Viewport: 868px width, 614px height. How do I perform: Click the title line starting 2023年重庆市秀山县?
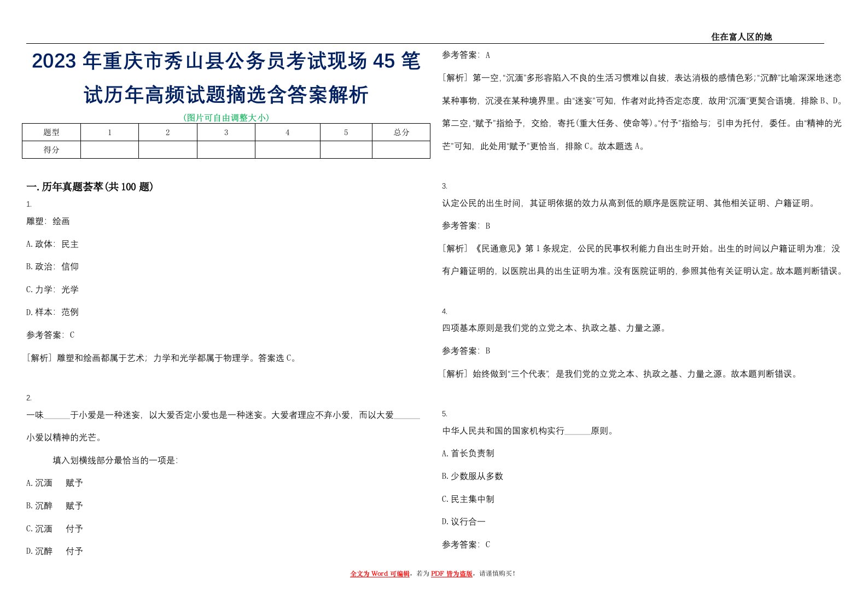[x=226, y=61]
